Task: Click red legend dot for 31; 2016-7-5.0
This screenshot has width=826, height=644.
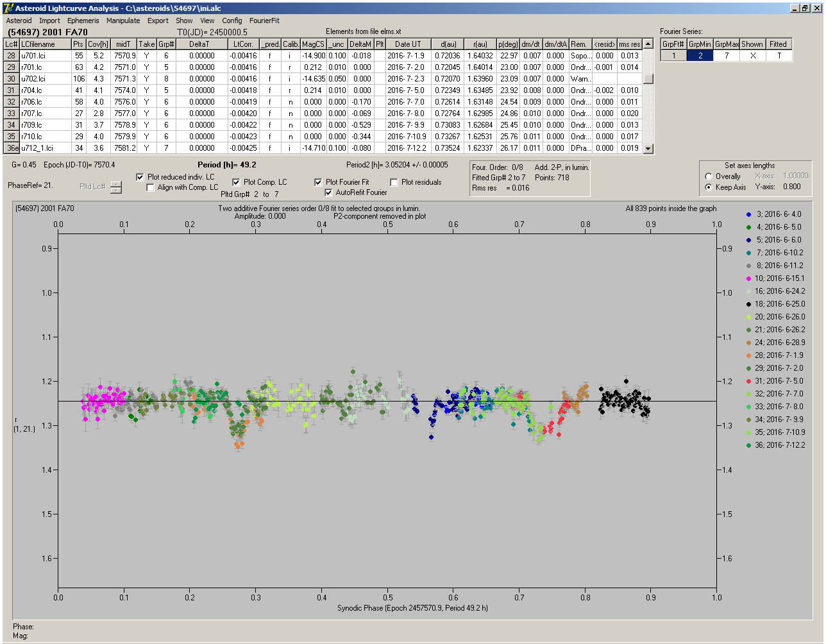Action: point(749,381)
